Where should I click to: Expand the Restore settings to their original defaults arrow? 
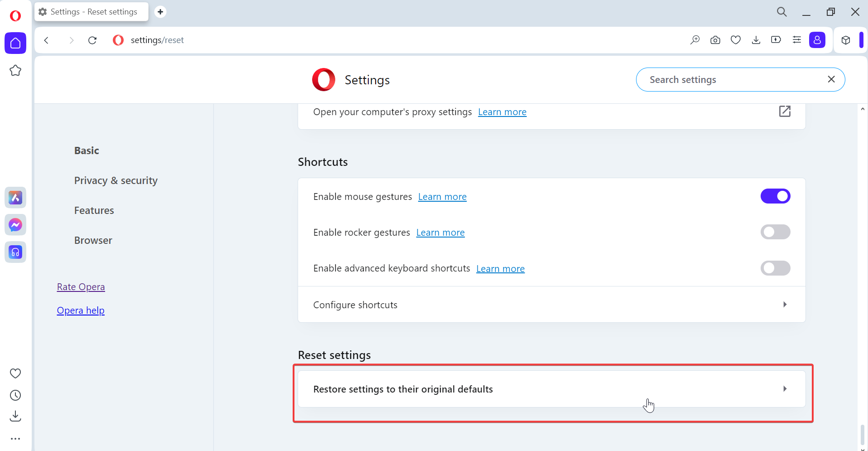(x=785, y=389)
